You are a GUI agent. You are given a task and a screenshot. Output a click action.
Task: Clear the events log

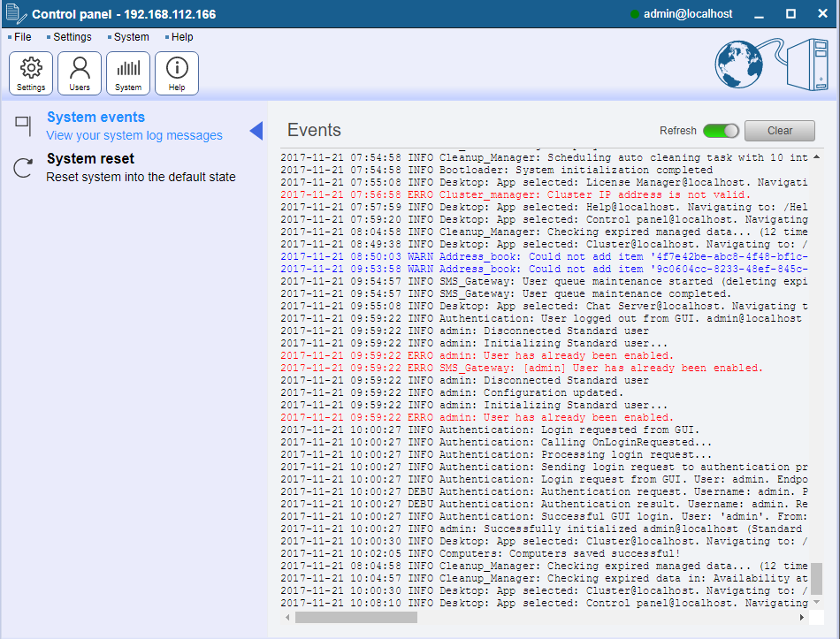(x=780, y=131)
